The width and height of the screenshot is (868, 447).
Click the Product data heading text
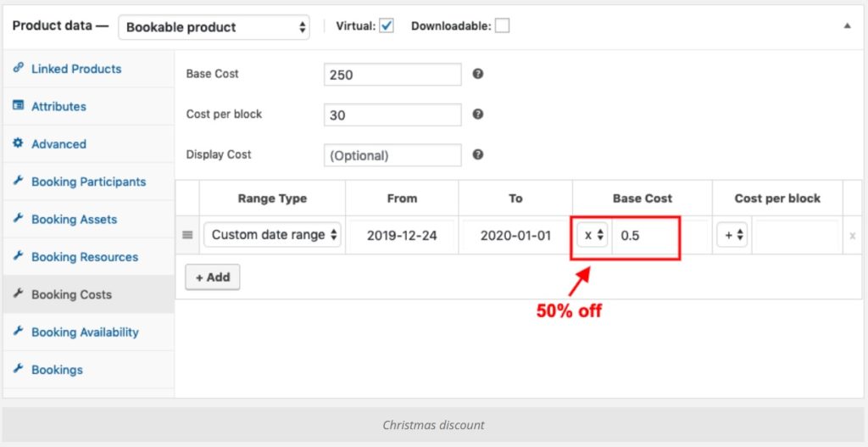(x=60, y=26)
